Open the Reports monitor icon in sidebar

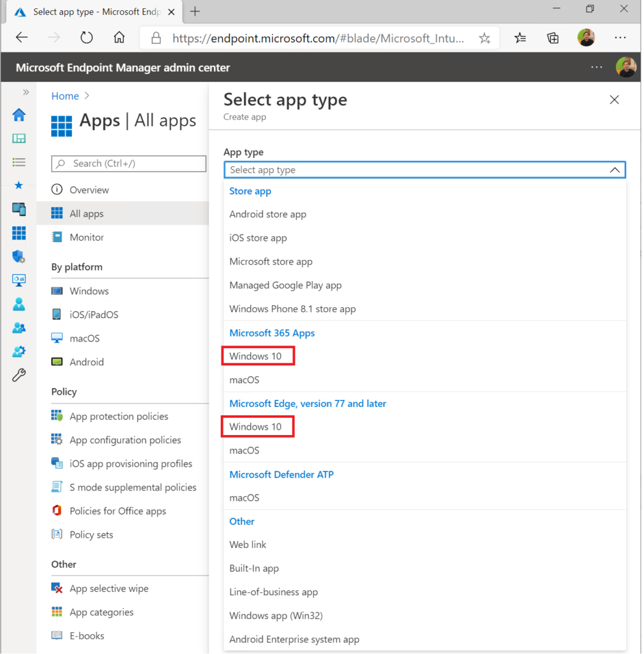coord(19,280)
